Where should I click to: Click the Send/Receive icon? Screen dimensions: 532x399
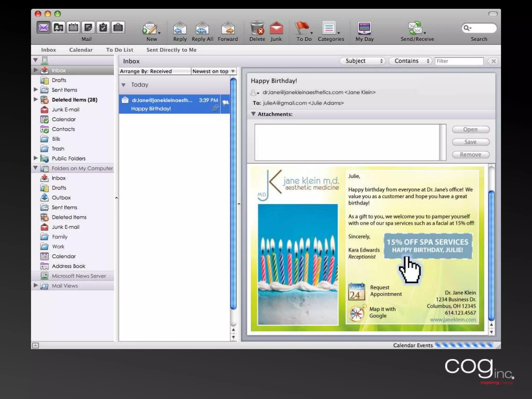[415, 28]
